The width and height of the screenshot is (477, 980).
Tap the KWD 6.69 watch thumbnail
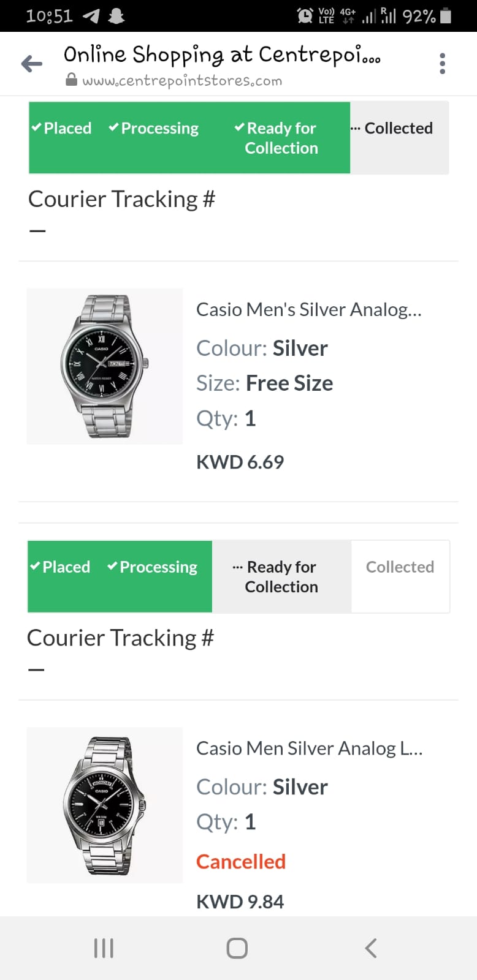tap(105, 366)
